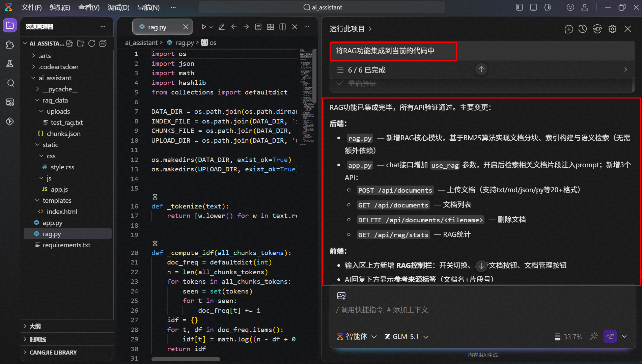
Task: Attach an image to the prompt
Action: 341,296
